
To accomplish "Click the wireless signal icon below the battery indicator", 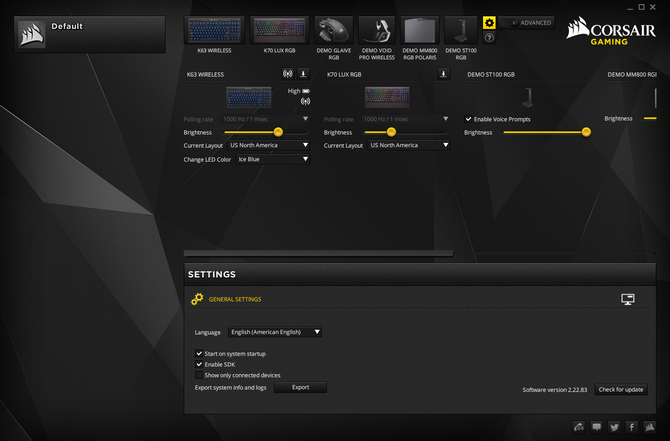I will tap(305, 101).
